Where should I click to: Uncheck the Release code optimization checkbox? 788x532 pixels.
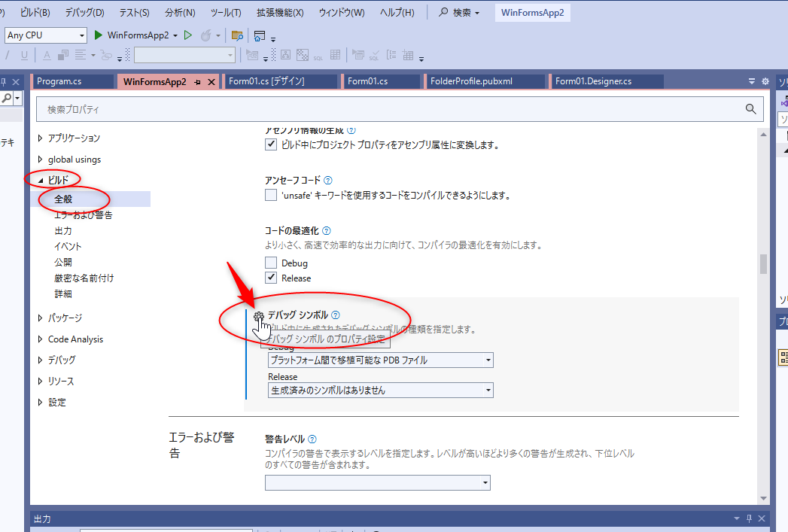(x=271, y=278)
